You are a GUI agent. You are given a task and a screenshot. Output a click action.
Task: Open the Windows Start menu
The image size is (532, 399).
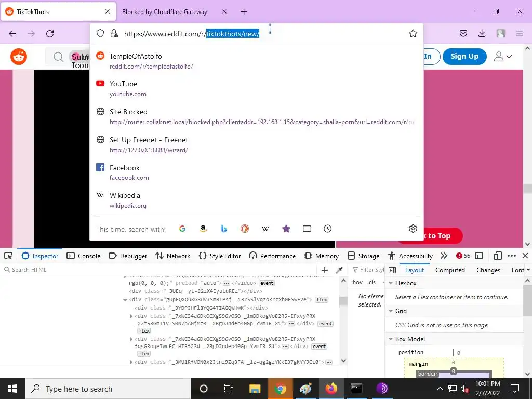pyautogui.click(x=12, y=389)
